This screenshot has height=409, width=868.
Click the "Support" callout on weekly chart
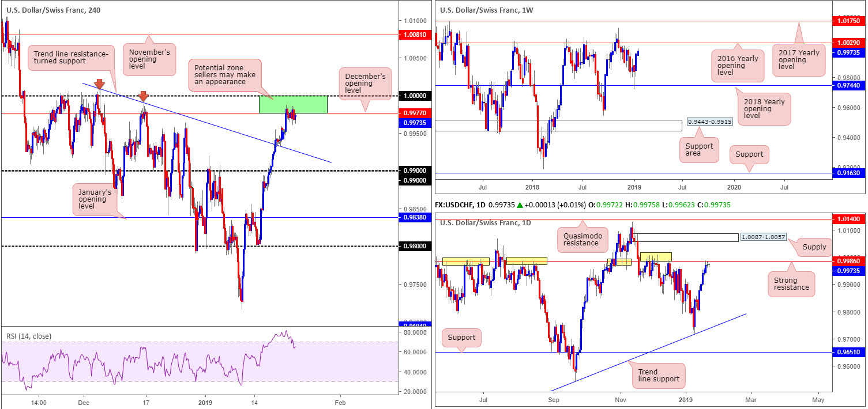tap(749, 154)
